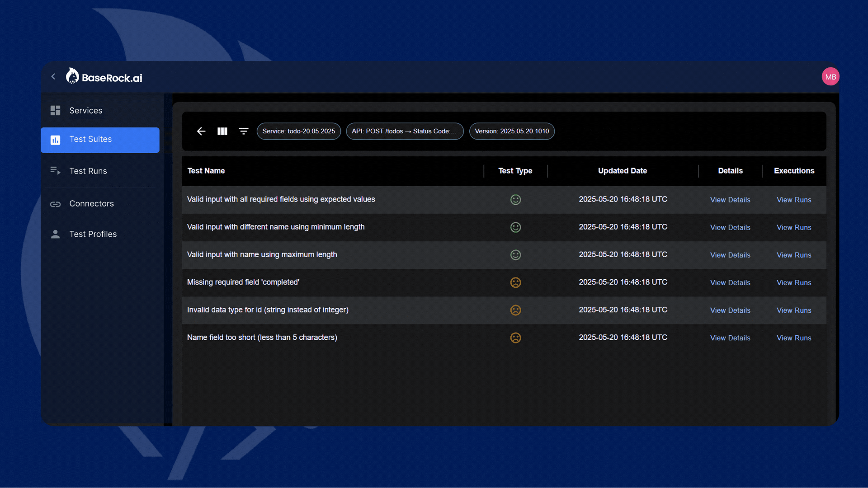Screen dimensions: 868x488
Task: Open Connectors section
Action: 91,204
